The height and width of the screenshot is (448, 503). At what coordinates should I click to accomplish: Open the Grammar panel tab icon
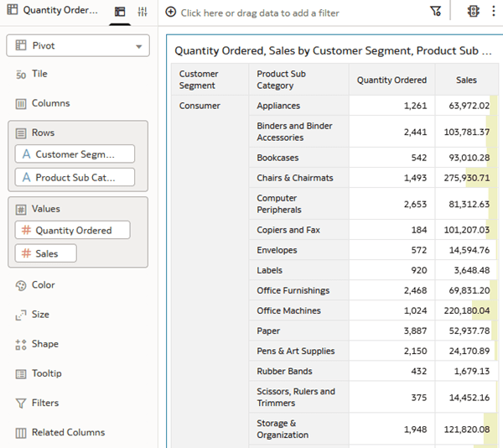coord(120,12)
